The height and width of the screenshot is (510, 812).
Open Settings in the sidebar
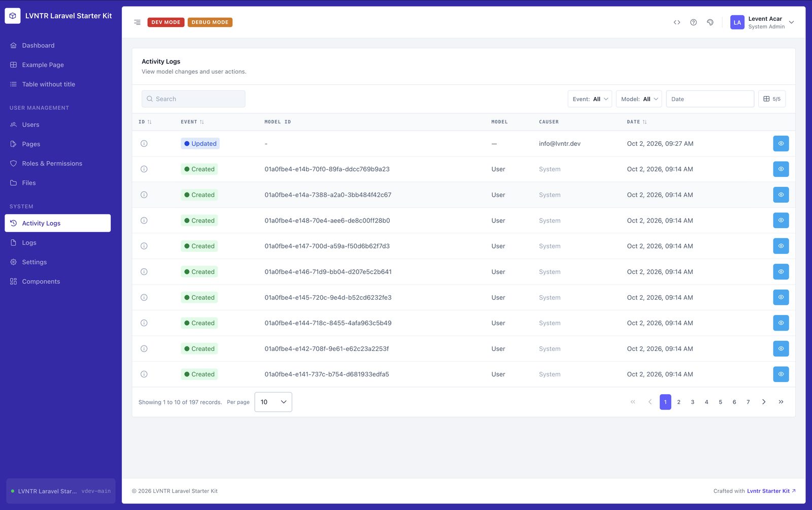click(x=58, y=262)
